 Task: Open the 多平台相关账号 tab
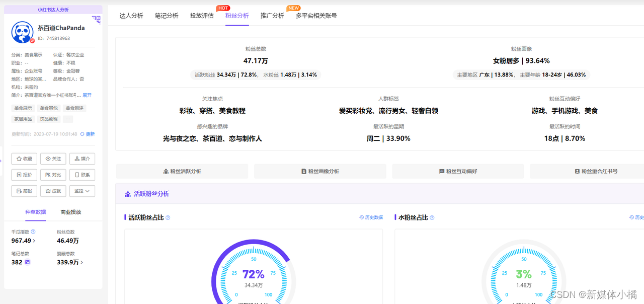coord(316,16)
